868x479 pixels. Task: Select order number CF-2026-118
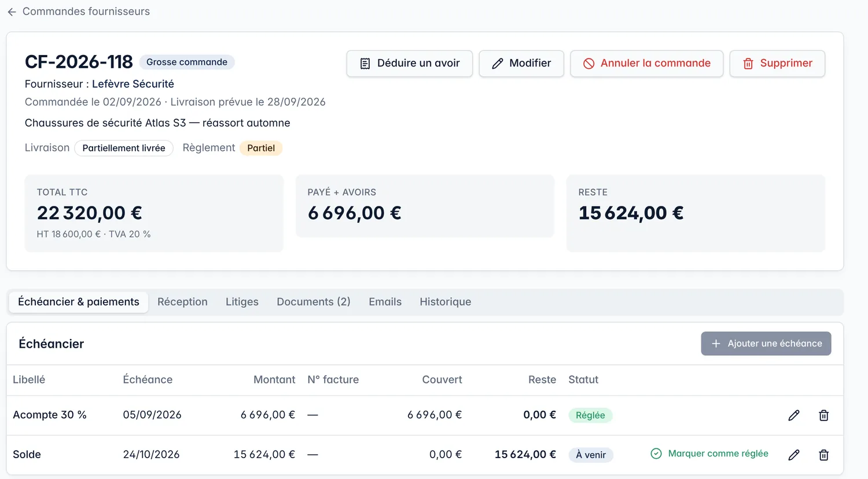[x=79, y=62]
